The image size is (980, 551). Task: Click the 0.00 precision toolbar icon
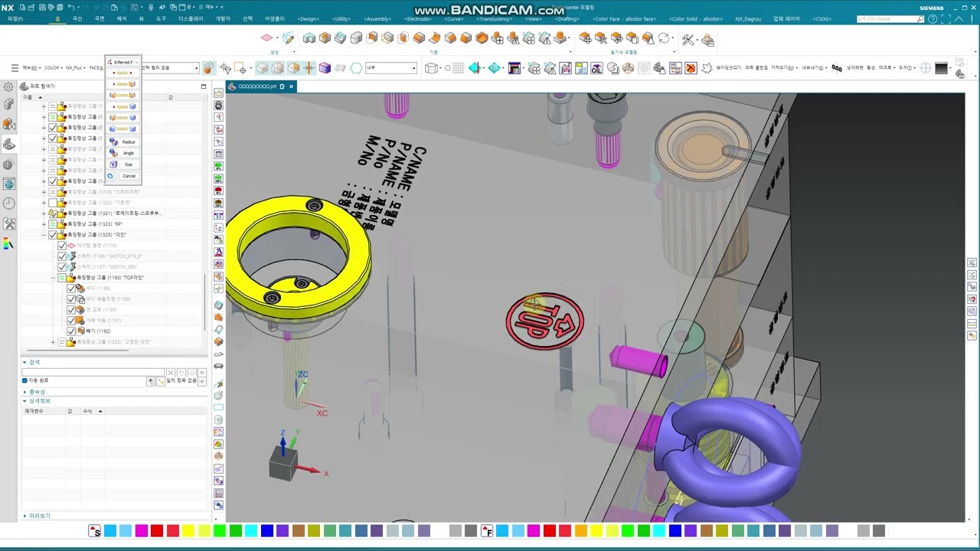point(837,68)
